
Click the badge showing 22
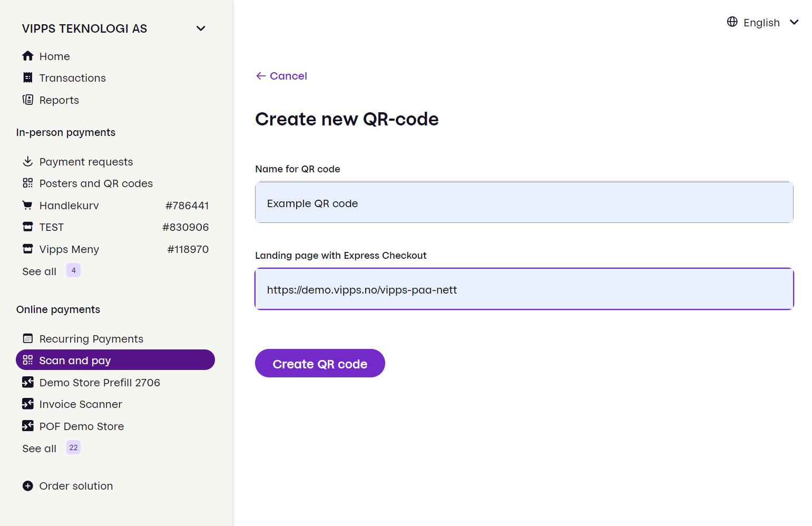point(73,447)
